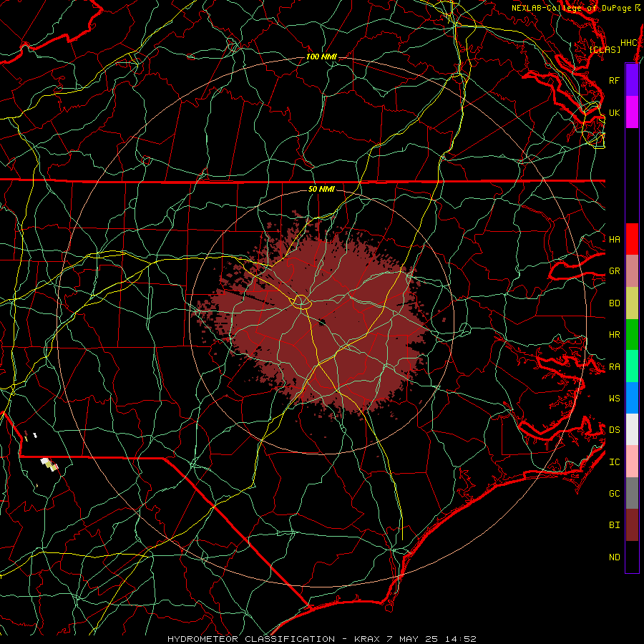Click the GR legend label
644x644 pixels.
pos(615,271)
